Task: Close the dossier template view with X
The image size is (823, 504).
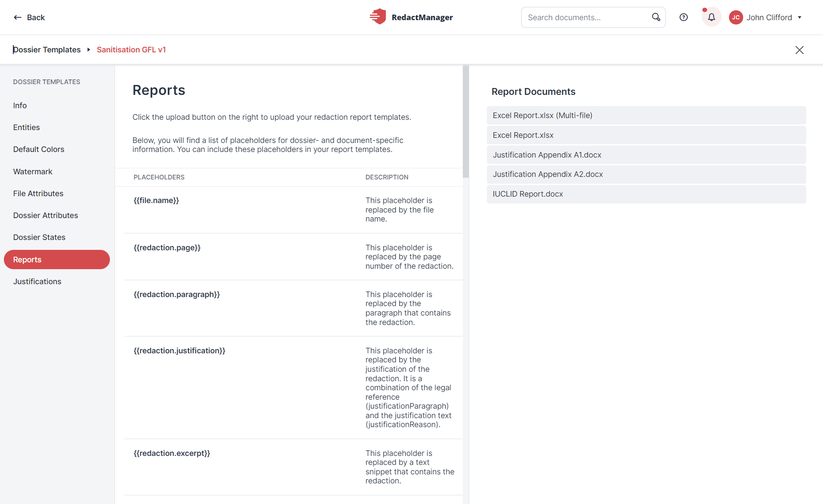Action: pyautogui.click(x=799, y=50)
